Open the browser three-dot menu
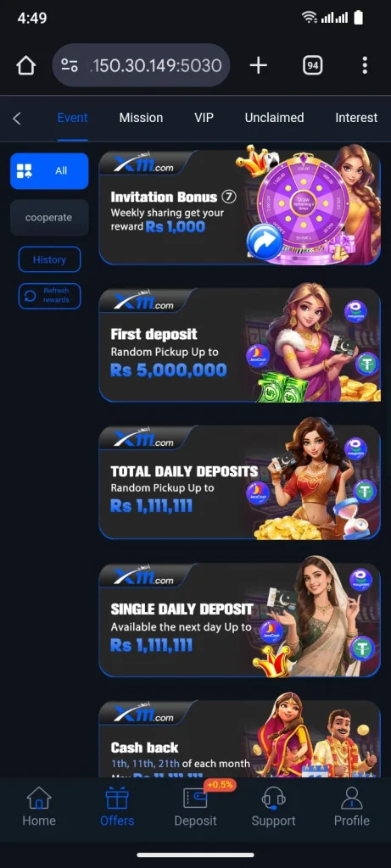The width and height of the screenshot is (391, 868). [365, 65]
